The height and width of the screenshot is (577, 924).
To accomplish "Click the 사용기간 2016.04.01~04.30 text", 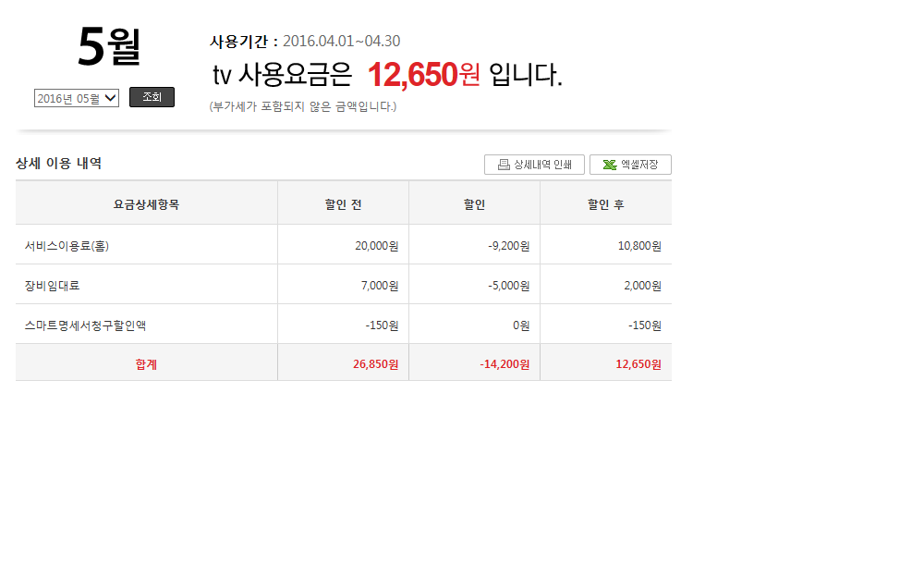I will tap(305, 42).
